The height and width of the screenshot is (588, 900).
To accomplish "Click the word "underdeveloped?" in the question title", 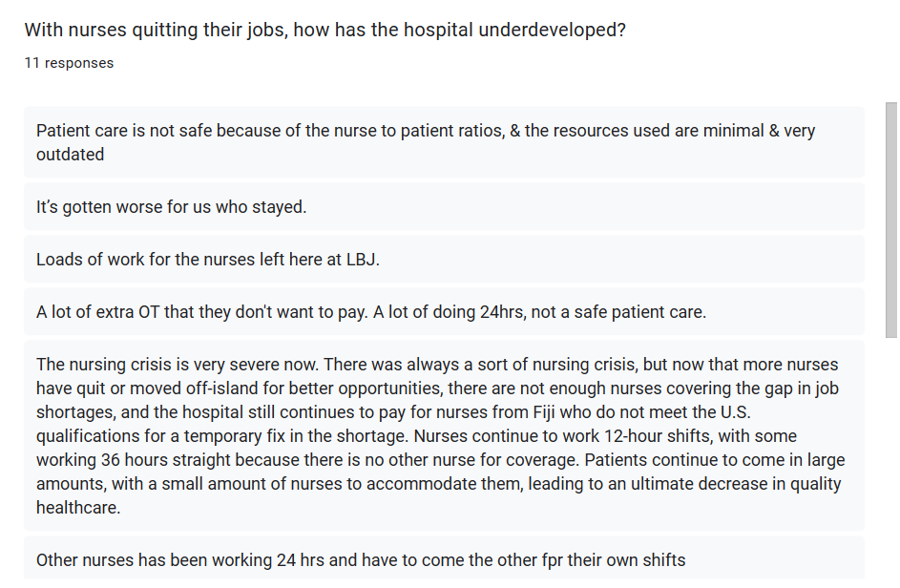I will 553,30.
